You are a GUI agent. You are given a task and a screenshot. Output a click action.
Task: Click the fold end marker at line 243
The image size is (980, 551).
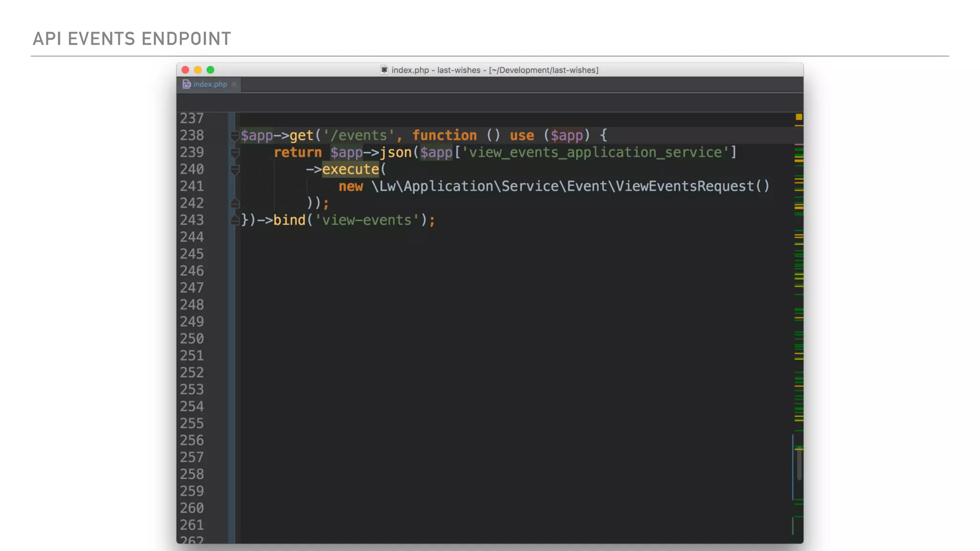pos(234,220)
